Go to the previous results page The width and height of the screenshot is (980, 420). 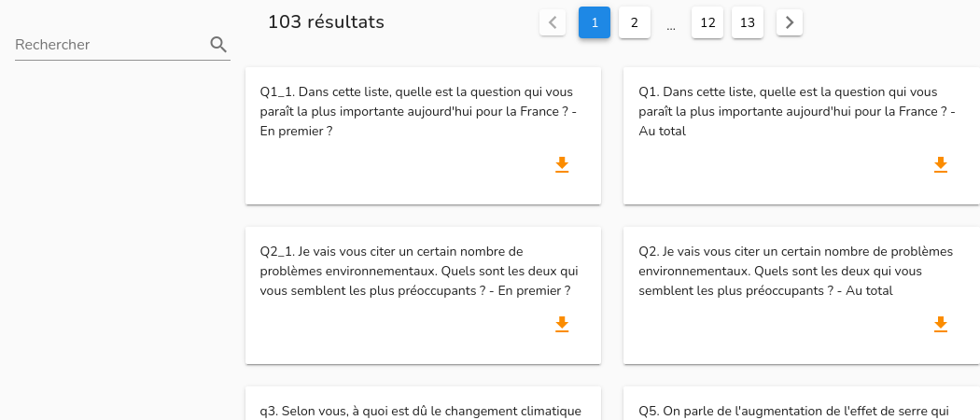pos(553,22)
